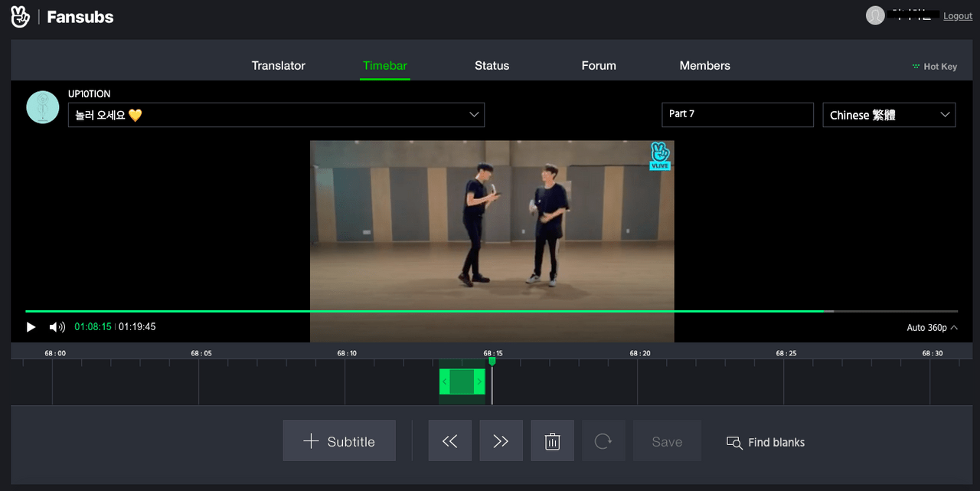Delete subtitle with trash icon
Image resolution: width=980 pixels, height=491 pixels.
[553, 441]
